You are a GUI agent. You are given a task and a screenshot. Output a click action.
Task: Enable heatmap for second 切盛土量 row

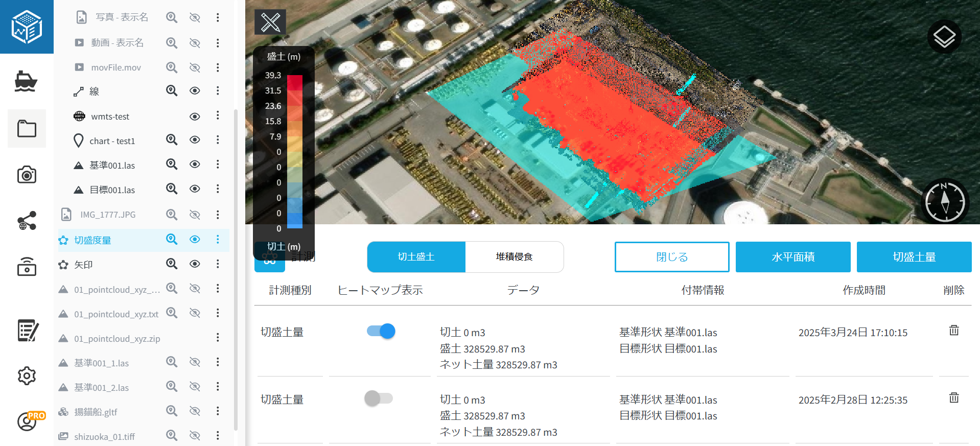click(x=379, y=398)
